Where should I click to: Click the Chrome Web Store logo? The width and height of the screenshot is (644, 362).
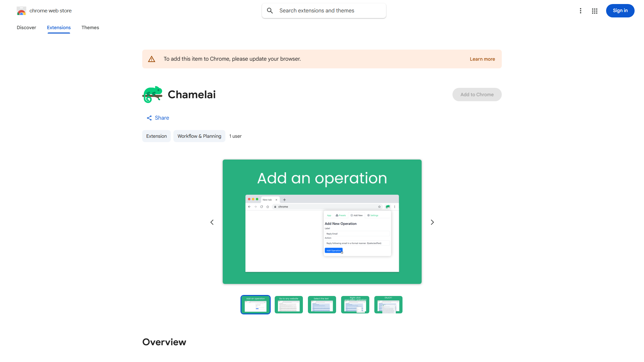click(x=21, y=11)
